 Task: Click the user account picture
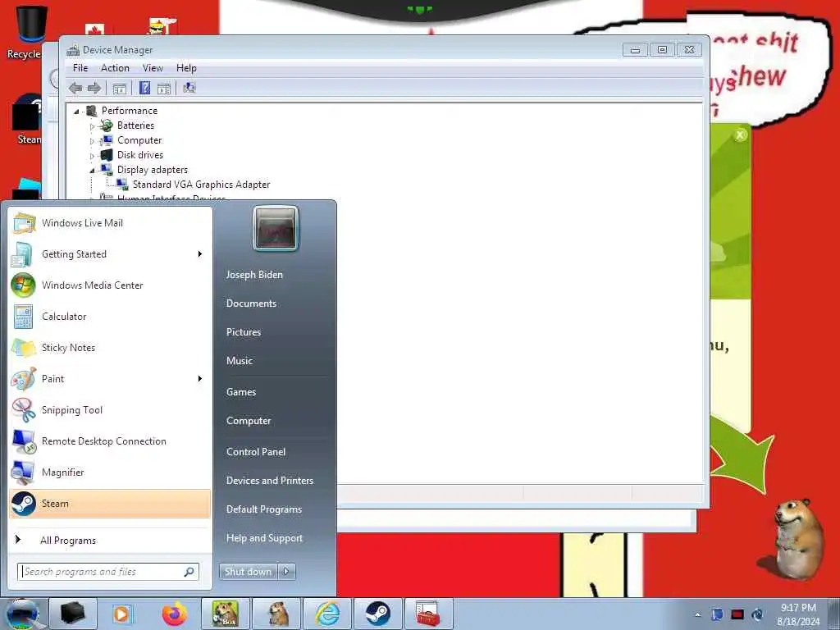[276, 228]
